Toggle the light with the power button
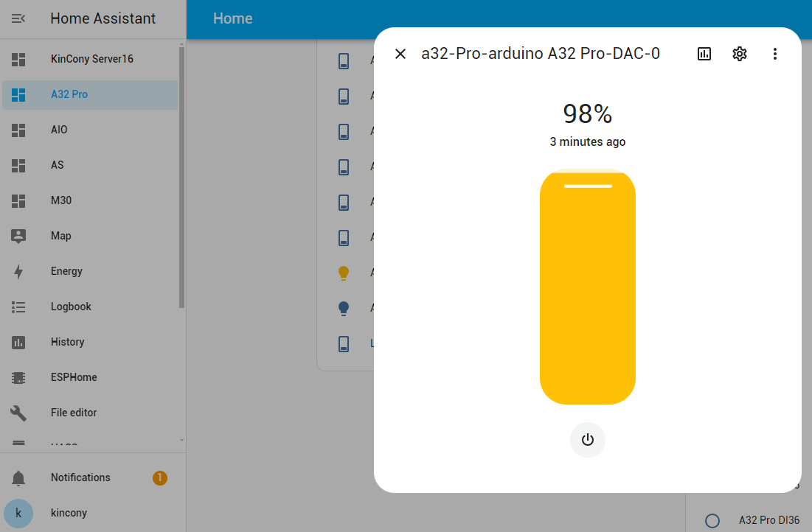The width and height of the screenshot is (812, 532). [x=588, y=440]
